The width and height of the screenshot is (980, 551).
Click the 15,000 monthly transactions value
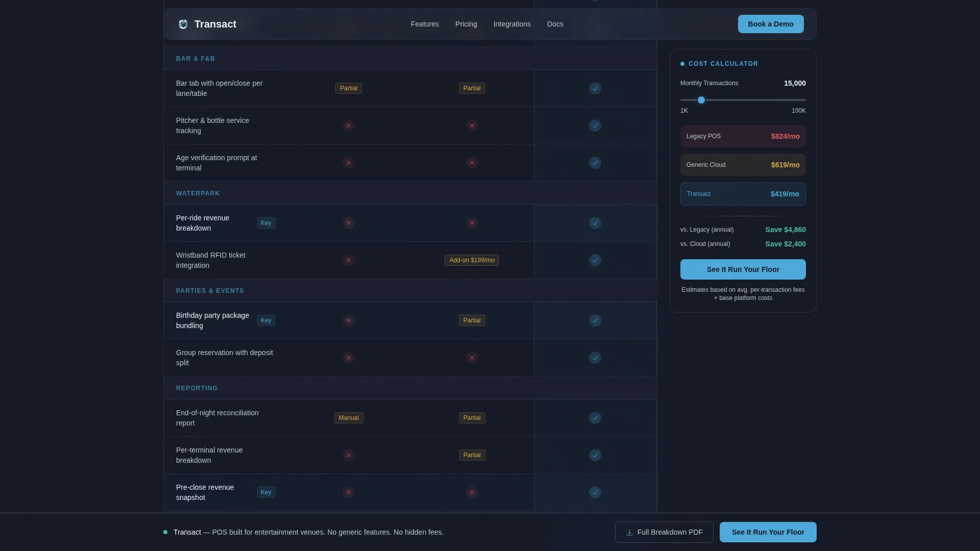[795, 83]
